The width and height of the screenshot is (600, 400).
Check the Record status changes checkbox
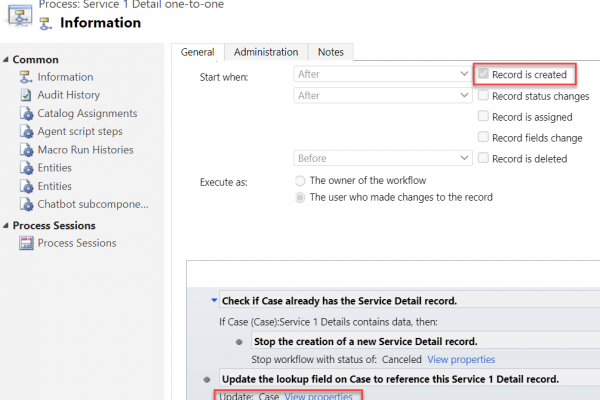483,95
